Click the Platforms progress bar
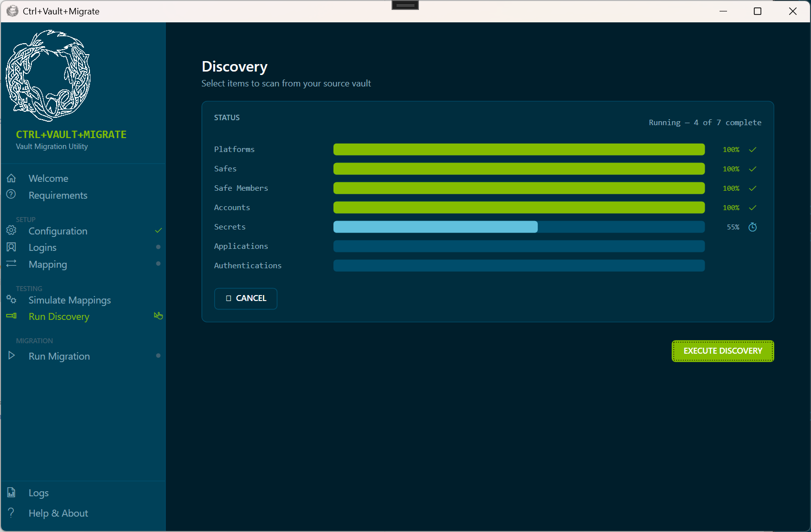The height and width of the screenshot is (532, 811). coord(519,150)
